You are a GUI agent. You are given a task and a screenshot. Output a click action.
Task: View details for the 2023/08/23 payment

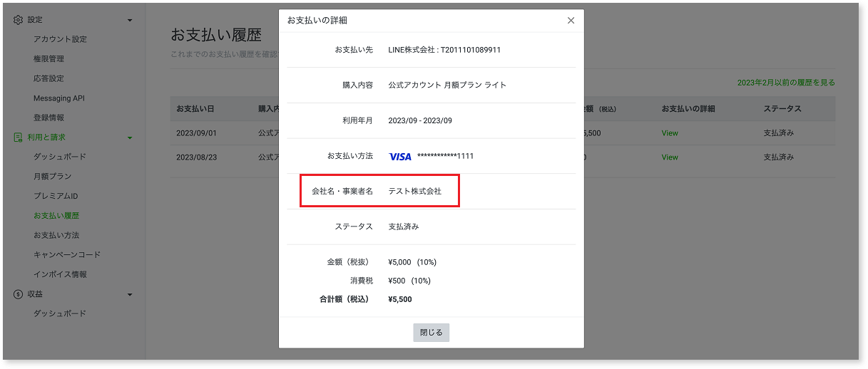[x=670, y=157]
